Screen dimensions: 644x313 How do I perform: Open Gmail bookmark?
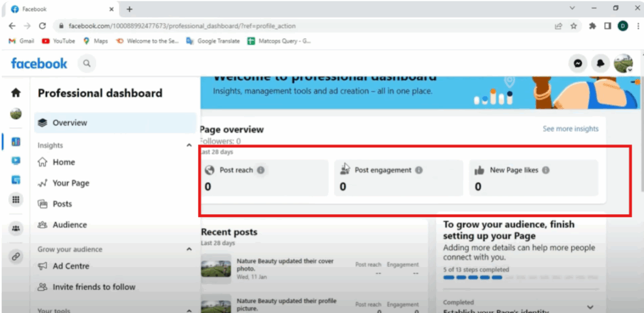(21, 41)
